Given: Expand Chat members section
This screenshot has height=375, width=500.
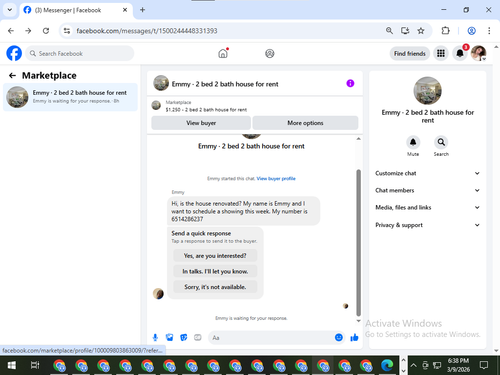Looking at the screenshot, I should [x=427, y=190].
